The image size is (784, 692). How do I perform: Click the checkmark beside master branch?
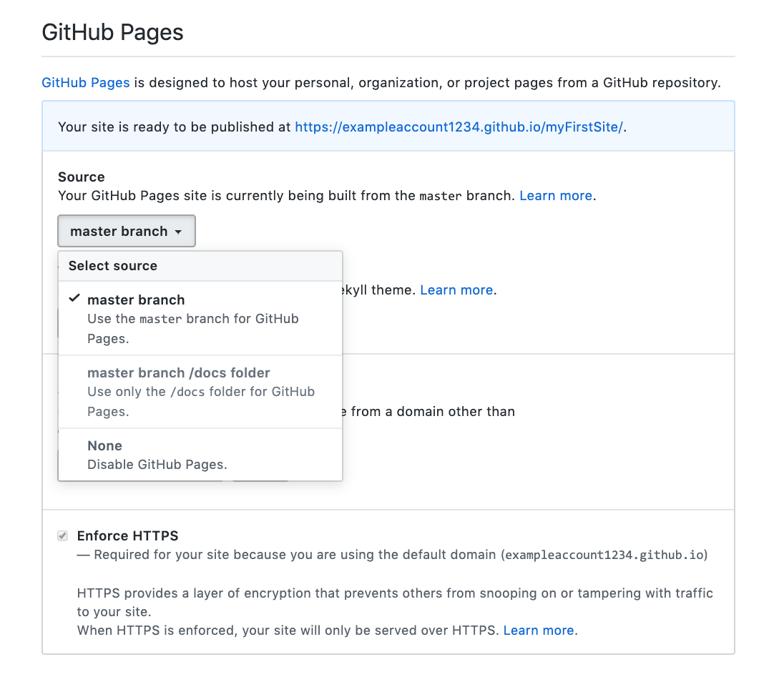pyautogui.click(x=74, y=298)
